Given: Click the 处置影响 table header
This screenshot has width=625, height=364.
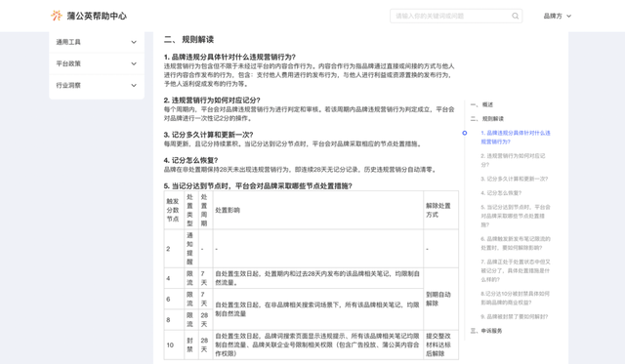Looking at the screenshot, I should (x=318, y=210).
